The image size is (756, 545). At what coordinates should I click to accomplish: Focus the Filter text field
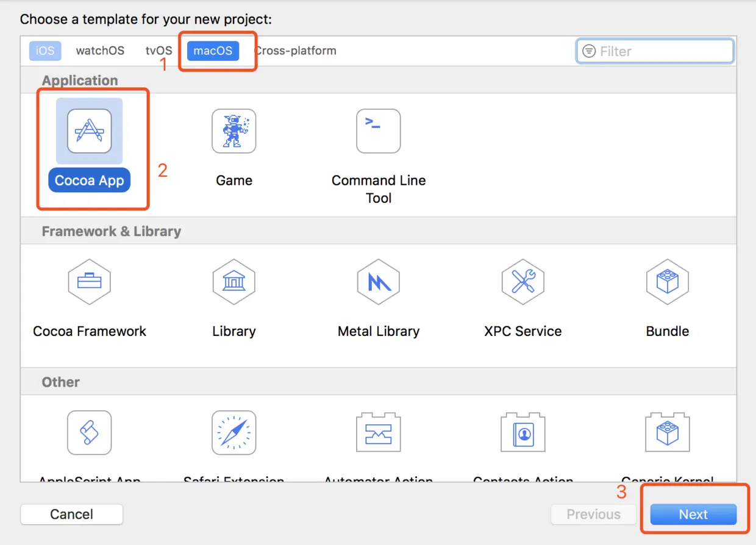coord(655,51)
